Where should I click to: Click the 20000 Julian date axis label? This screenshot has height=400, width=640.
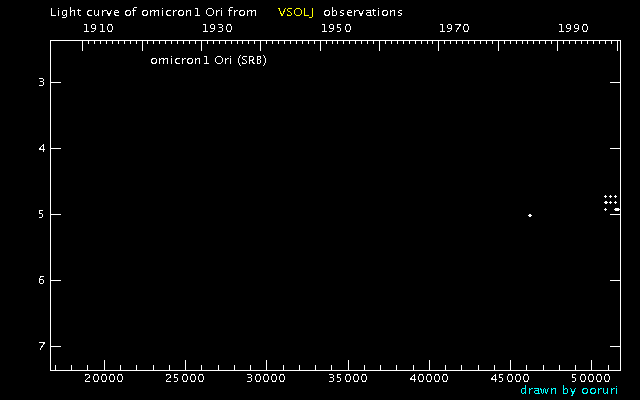pyautogui.click(x=103, y=379)
